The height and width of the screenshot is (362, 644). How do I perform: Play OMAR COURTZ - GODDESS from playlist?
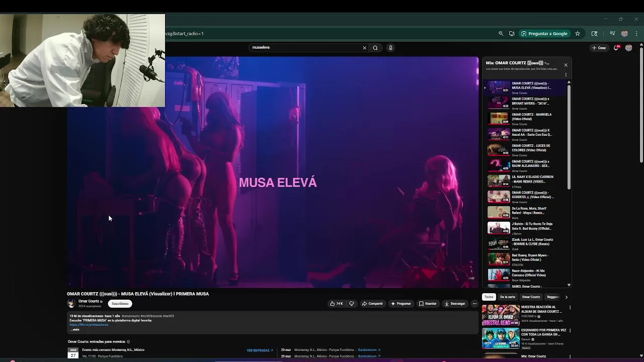click(527, 197)
